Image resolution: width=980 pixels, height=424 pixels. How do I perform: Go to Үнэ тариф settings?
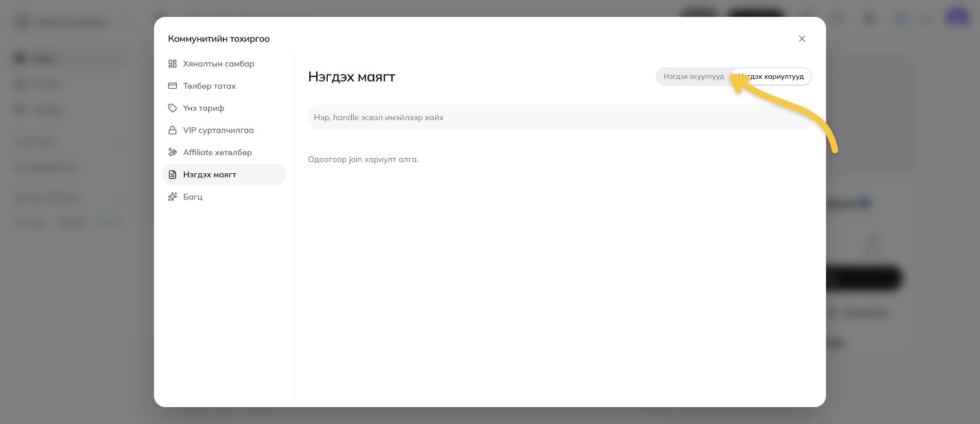(x=224, y=108)
